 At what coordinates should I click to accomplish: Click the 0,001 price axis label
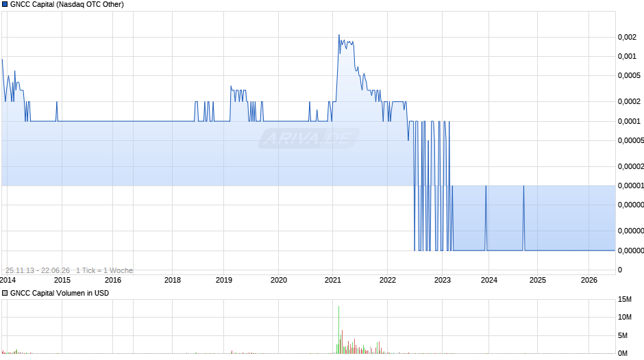tap(627, 56)
